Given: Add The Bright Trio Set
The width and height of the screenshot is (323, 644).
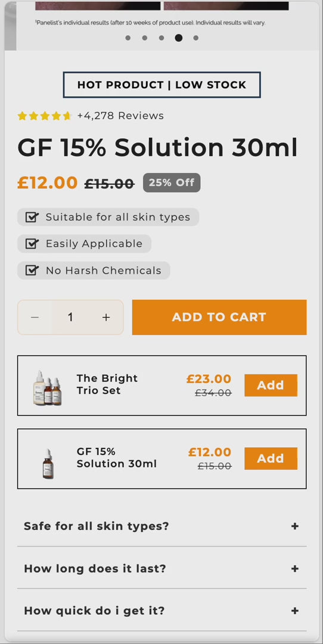Looking at the screenshot, I should tap(271, 385).
